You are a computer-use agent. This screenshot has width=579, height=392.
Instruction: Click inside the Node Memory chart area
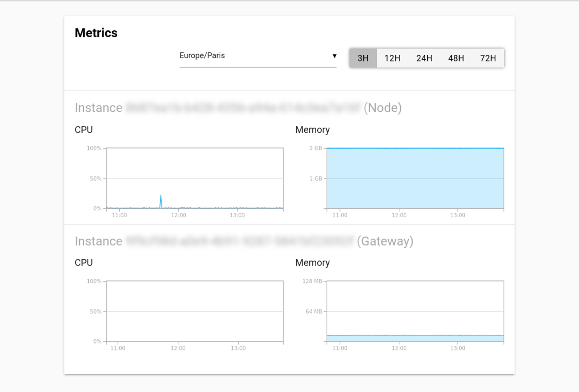point(415,178)
